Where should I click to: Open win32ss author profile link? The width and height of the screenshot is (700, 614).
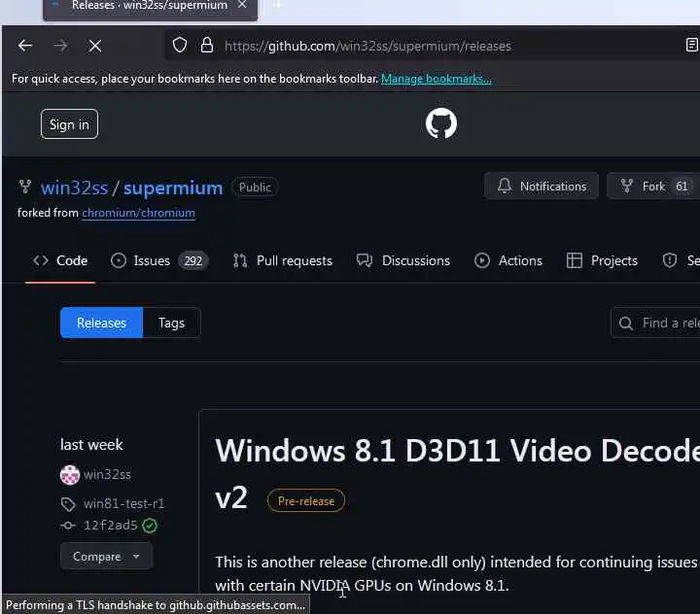pyautogui.click(x=107, y=475)
